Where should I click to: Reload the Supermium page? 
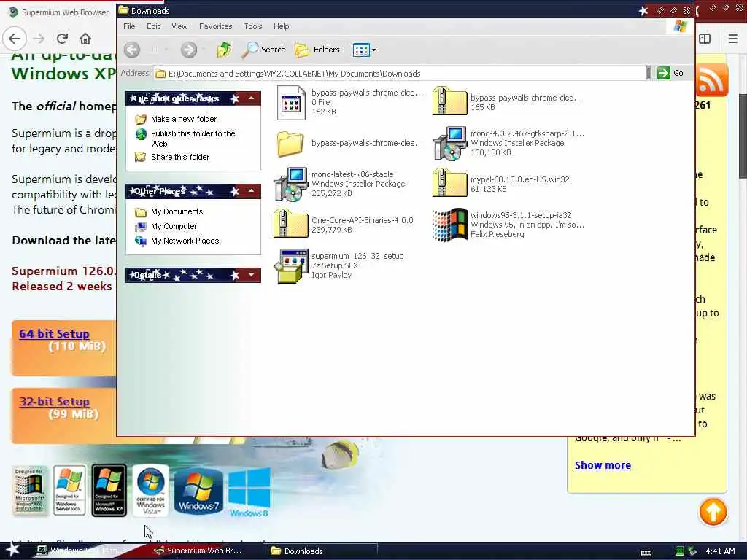[62, 39]
